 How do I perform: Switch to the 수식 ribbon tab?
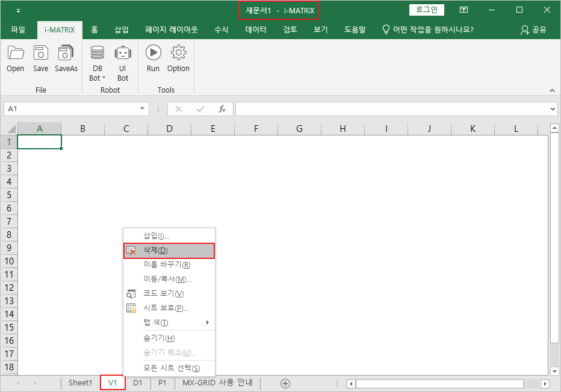click(x=222, y=30)
